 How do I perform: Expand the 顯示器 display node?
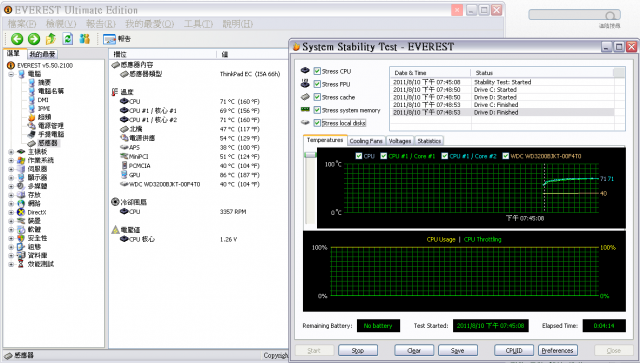tap(11, 178)
